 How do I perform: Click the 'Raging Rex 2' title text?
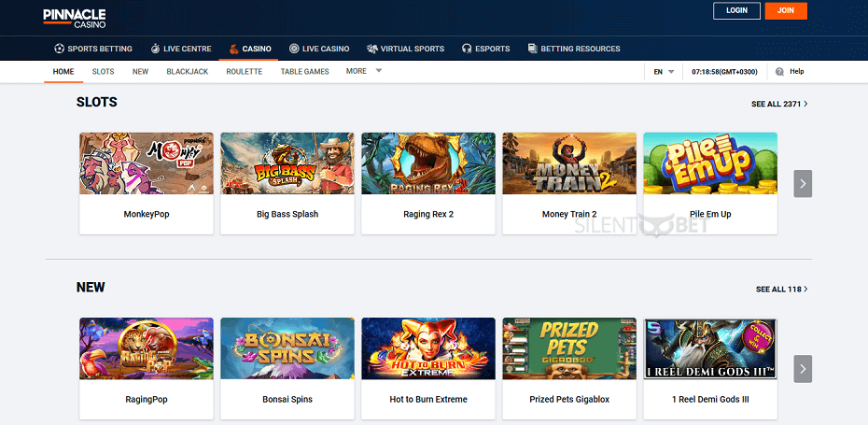(428, 214)
